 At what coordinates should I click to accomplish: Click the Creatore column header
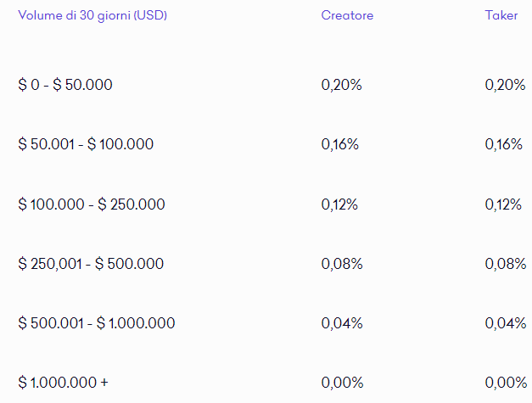pos(347,15)
